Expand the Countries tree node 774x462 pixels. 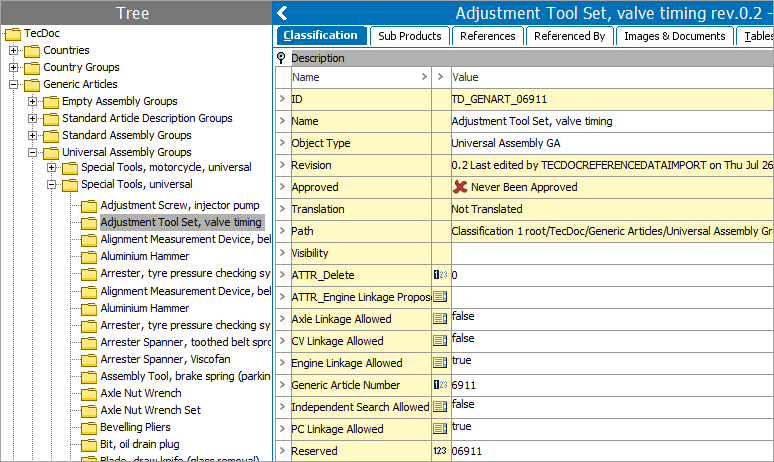click(13, 50)
